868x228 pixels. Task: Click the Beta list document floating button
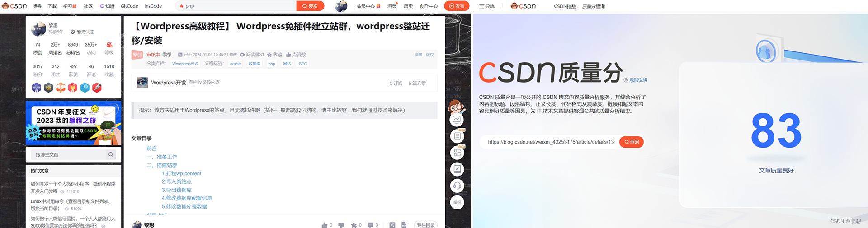pyautogui.click(x=457, y=136)
